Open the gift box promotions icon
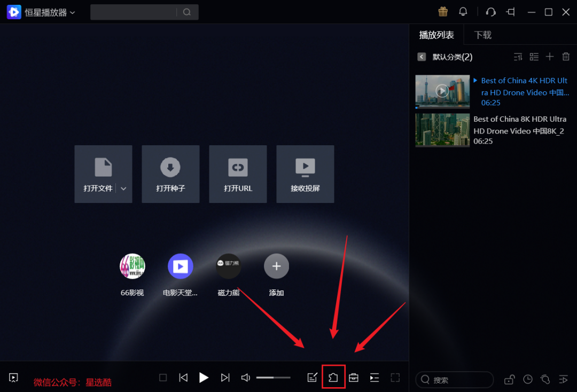 [442, 11]
